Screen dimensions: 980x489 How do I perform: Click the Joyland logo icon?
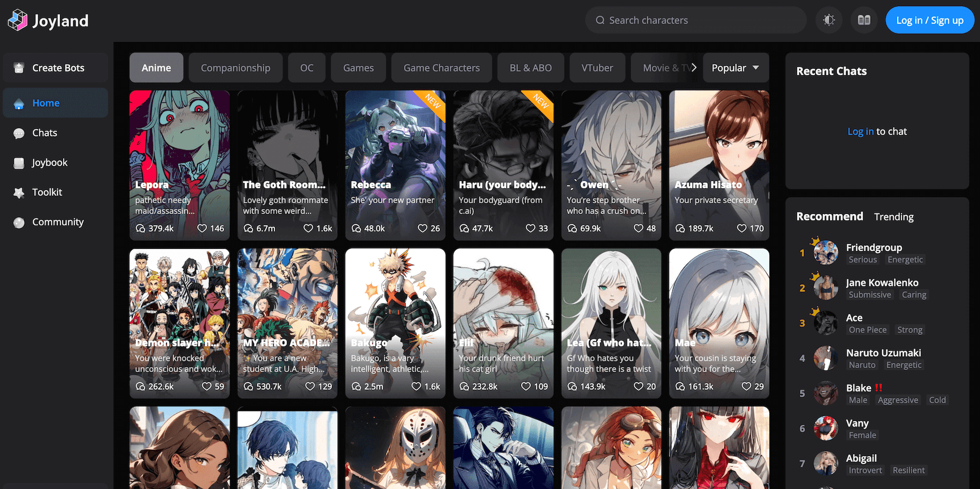coord(17,20)
